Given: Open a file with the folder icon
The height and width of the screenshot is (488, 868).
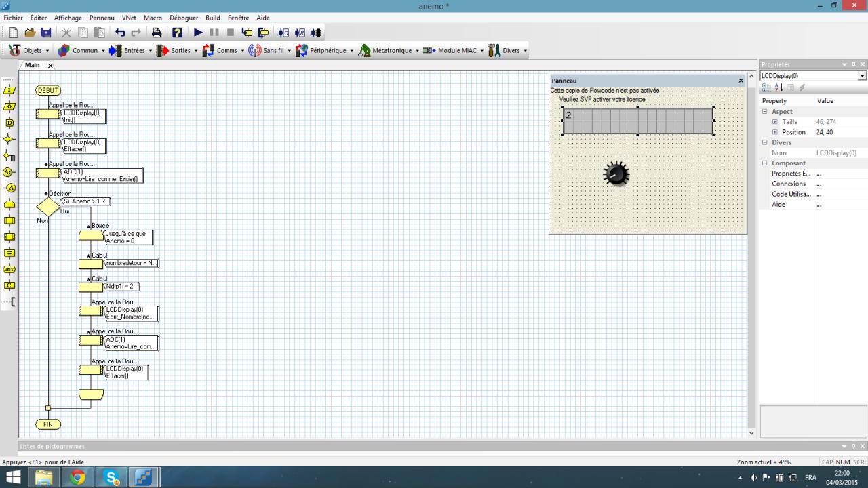Looking at the screenshot, I should pos(30,33).
